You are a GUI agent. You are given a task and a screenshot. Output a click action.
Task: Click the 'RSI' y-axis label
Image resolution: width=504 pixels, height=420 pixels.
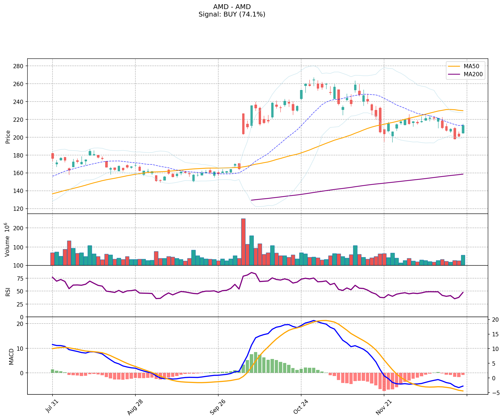[8, 291]
